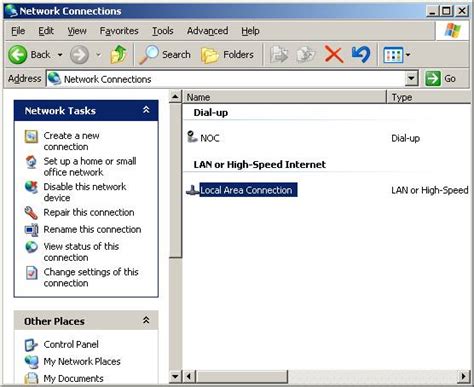
Task: Open the Help menu
Action: (250, 31)
